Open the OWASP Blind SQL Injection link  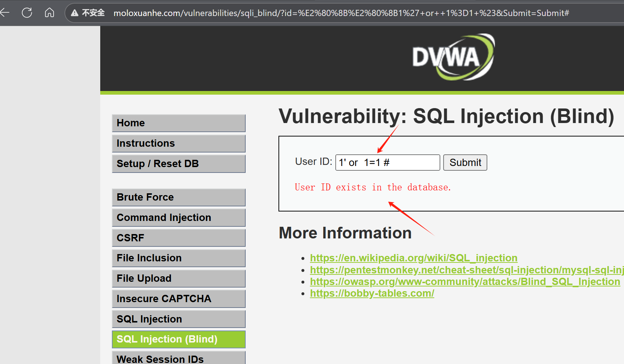tap(465, 282)
